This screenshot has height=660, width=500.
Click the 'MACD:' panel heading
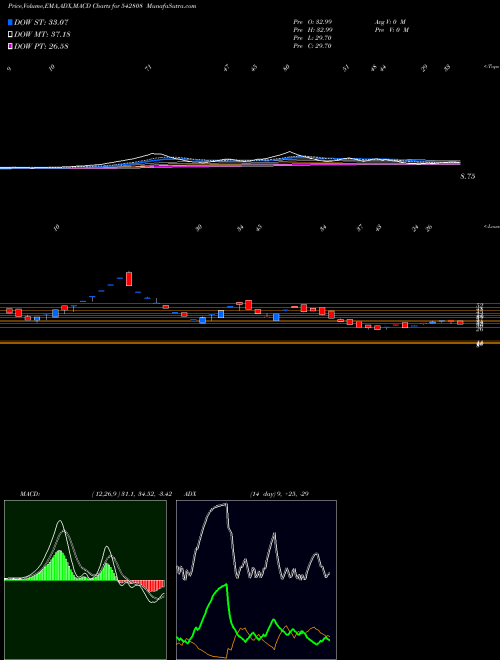(30, 494)
